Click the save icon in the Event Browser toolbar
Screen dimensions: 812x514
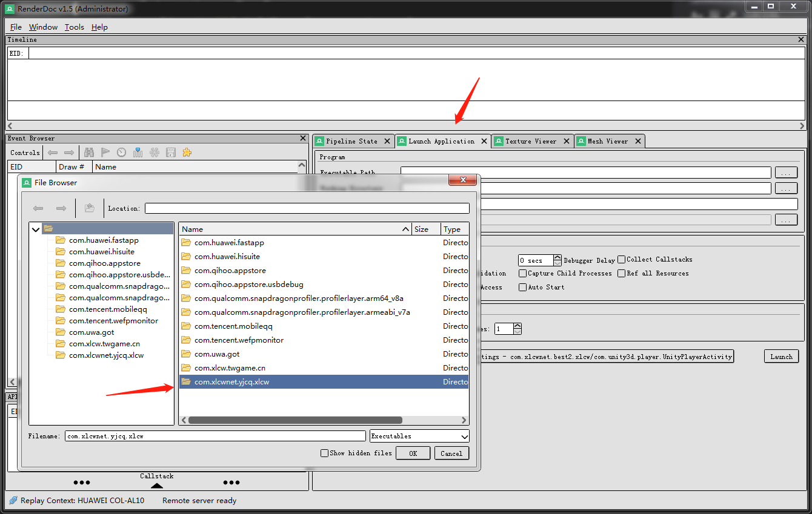click(171, 152)
